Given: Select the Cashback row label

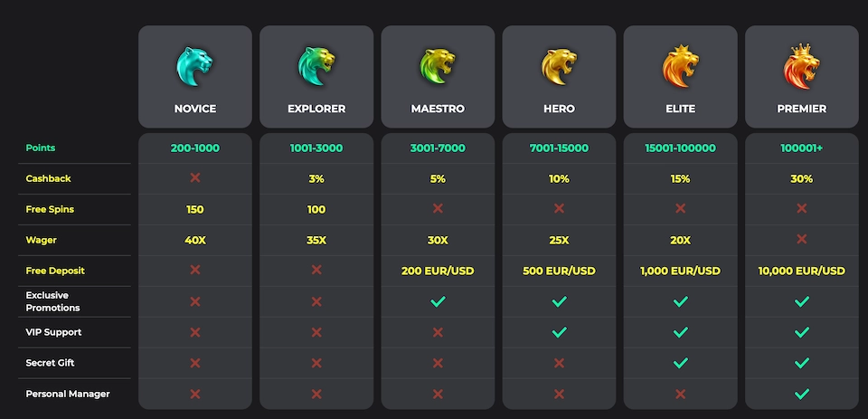Looking at the screenshot, I should 48,178.
